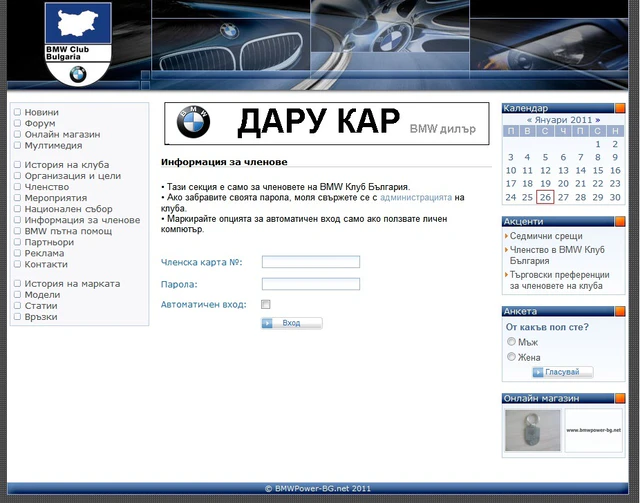Focus the Парола password field
This screenshot has height=503, width=640.
[311, 284]
